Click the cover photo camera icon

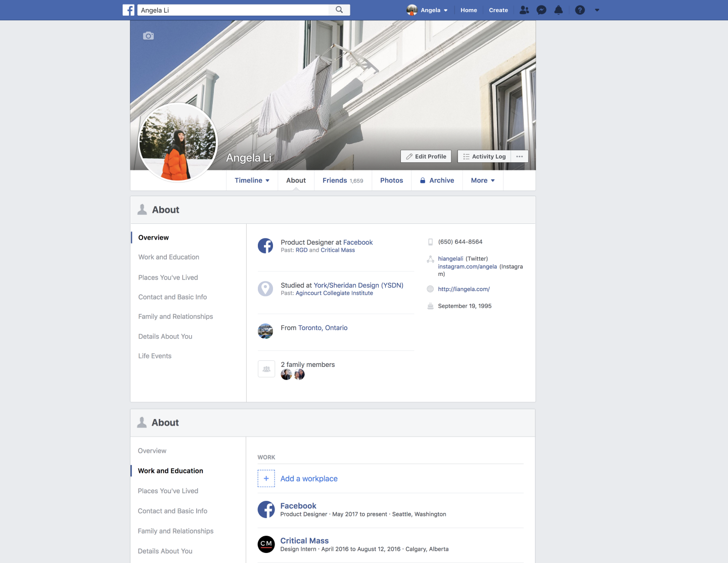pos(148,36)
